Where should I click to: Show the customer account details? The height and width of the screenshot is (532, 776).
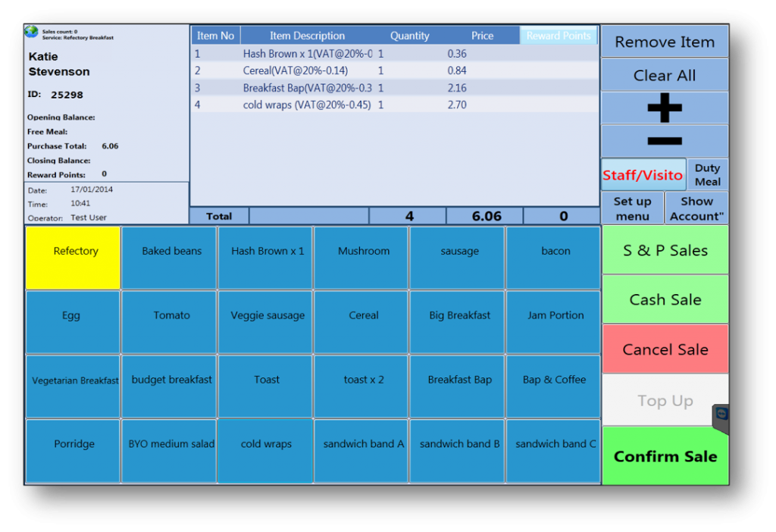pos(696,208)
